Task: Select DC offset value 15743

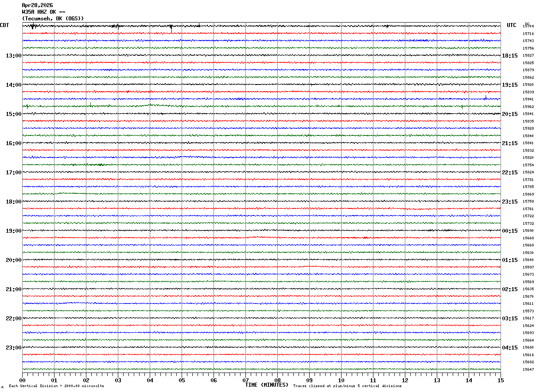Action: click(x=528, y=41)
